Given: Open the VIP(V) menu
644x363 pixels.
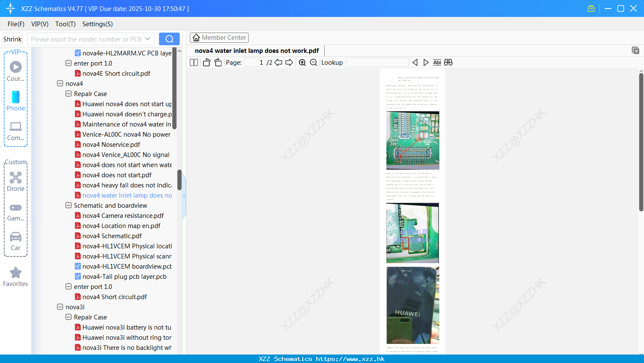Looking at the screenshot, I should (40, 24).
